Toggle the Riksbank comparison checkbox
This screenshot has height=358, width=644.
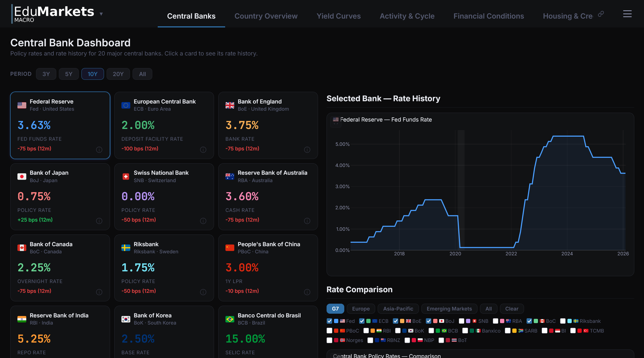pyautogui.click(x=563, y=321)
